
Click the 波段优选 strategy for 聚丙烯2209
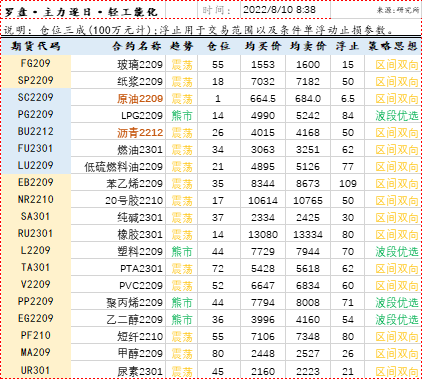coord(397,303)
